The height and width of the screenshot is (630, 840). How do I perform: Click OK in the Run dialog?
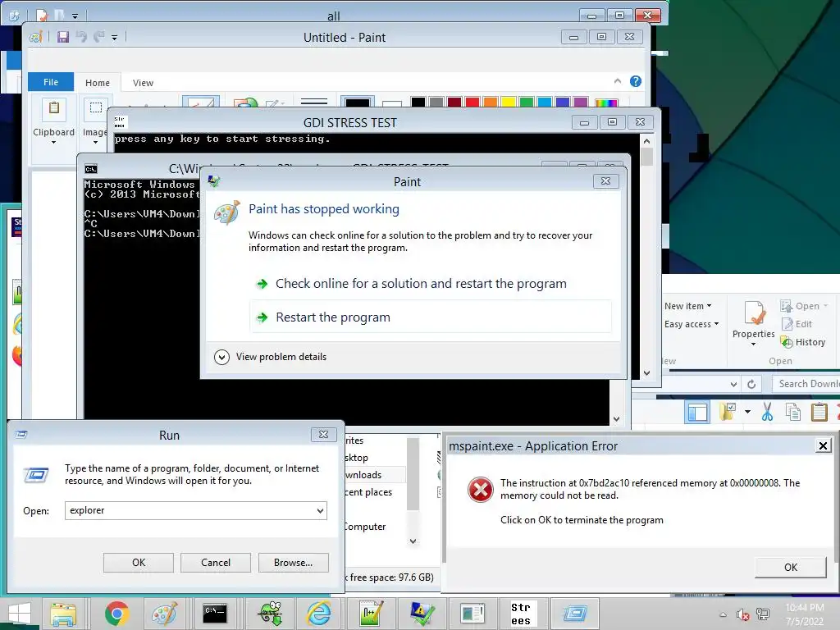[139, 563]
